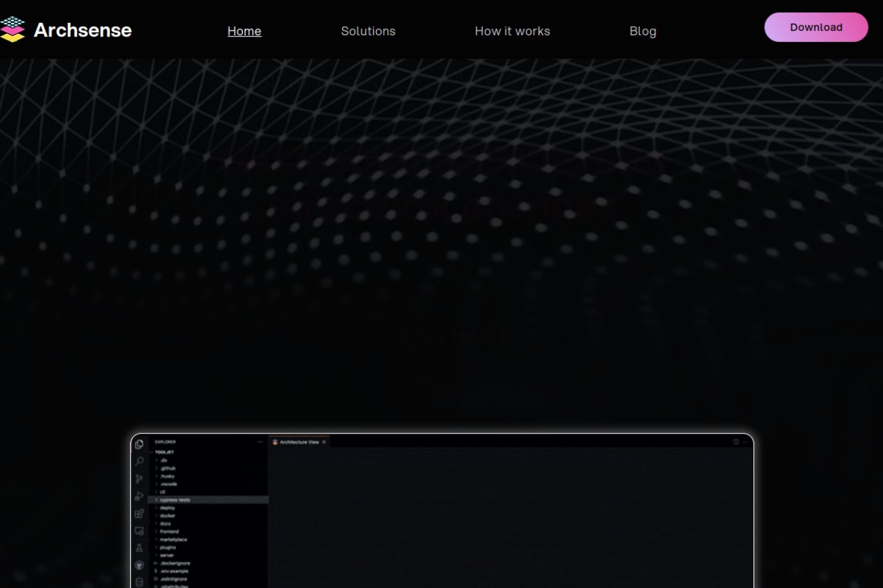Select the cli folder name in the explorer
This screenshot has height=588, width=883.
(163, 492)
